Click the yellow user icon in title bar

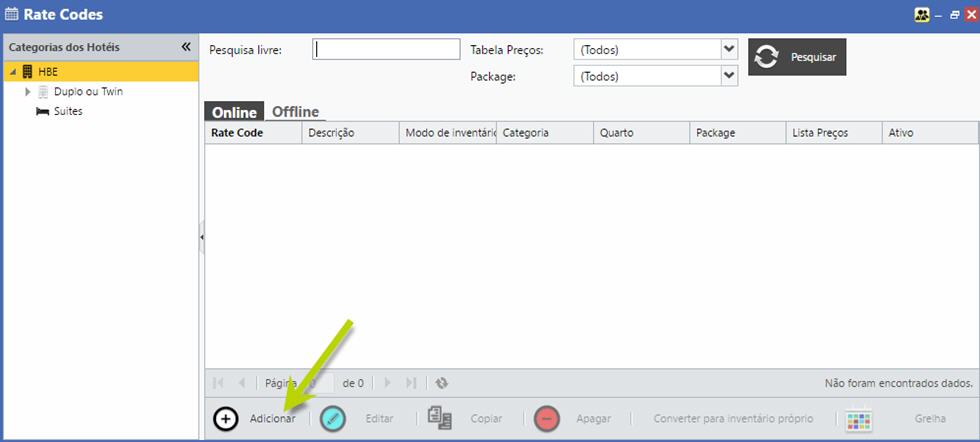click(x=922, y=15)
